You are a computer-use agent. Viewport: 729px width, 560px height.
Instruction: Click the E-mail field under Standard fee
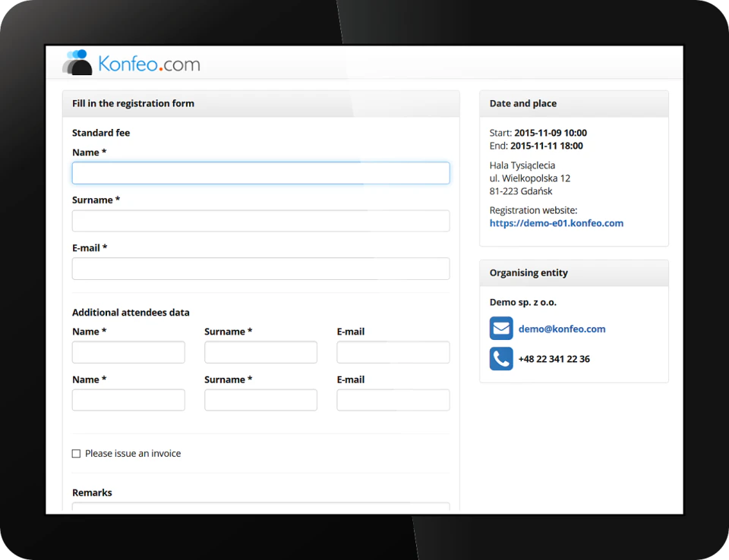pyautogui.click(x=260, y=269)
